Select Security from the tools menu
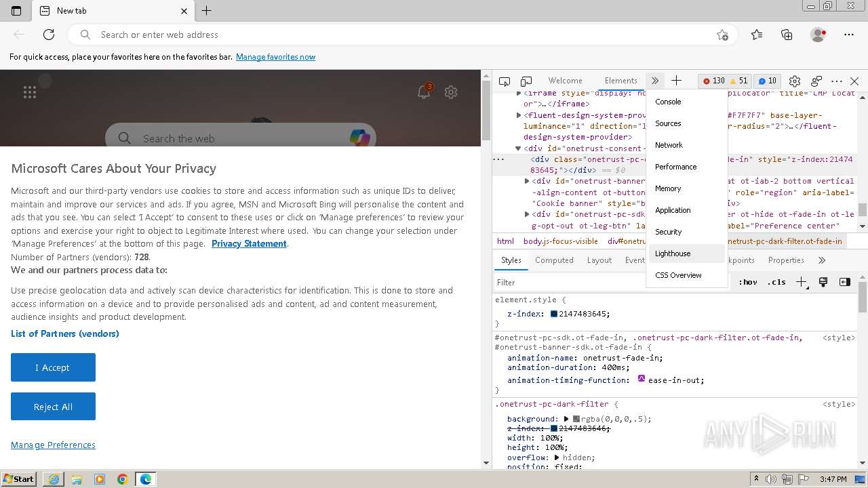This screenshot has width=868, height=488. click(x=687, y=232)
